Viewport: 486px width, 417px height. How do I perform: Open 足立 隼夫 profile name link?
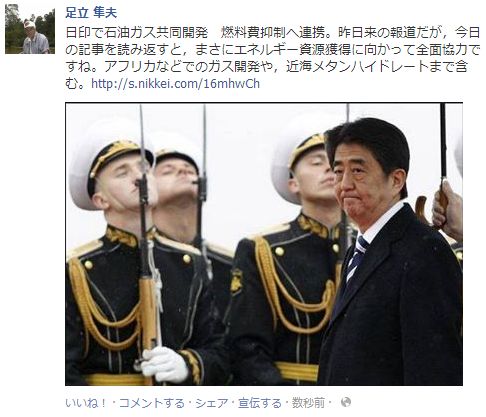(x=91, y=13)
